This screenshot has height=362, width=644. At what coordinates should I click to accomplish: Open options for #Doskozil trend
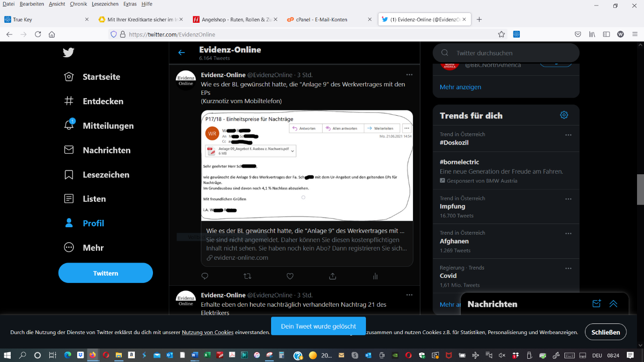pyautogui.click(x=568, y=135)
